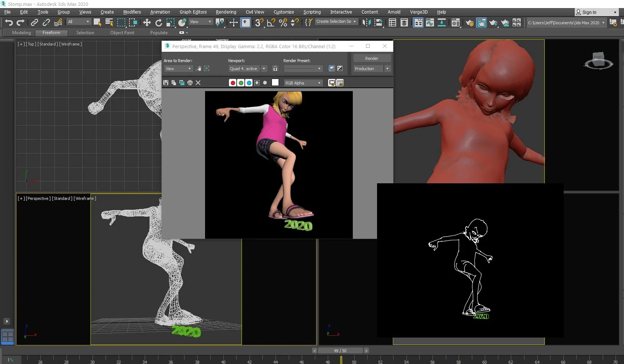Open the Rendering menu

(226, 12)
